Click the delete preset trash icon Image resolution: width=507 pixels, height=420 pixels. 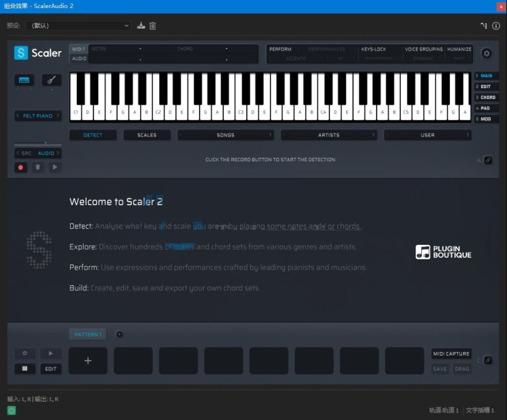pyautogui.click(x=153, y=25)
